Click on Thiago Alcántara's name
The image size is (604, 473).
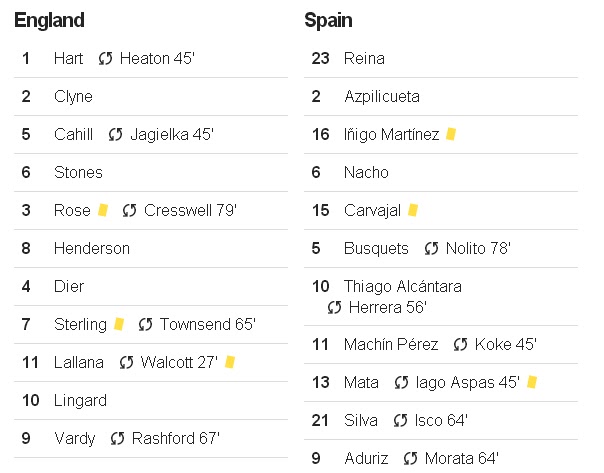point(402,287)
